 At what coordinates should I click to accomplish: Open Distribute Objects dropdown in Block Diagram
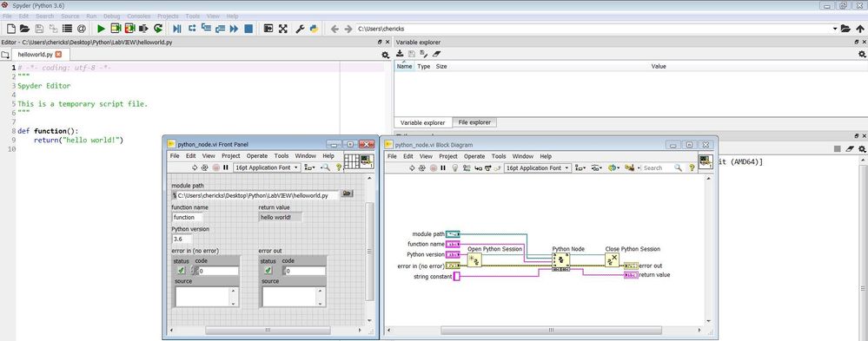(597, 167)
